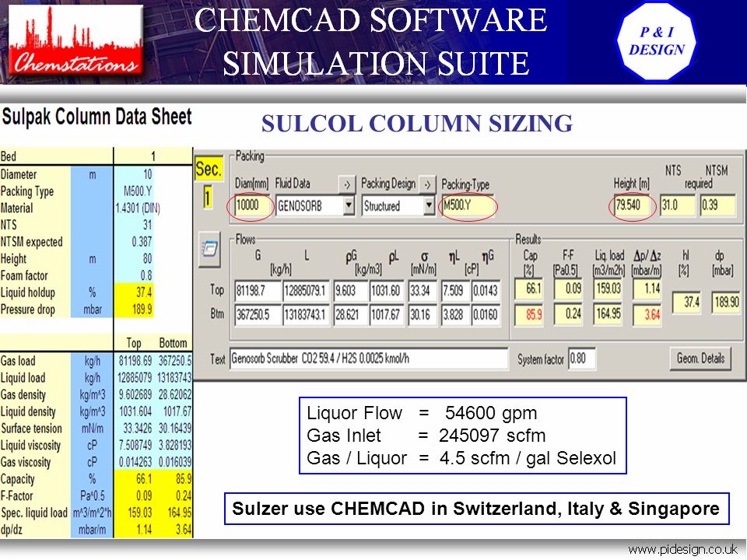Click the Btm Δp/Δz result 3.64 in red
The height and width of the screenshot is (560, 747).
(x=647, y=314)
